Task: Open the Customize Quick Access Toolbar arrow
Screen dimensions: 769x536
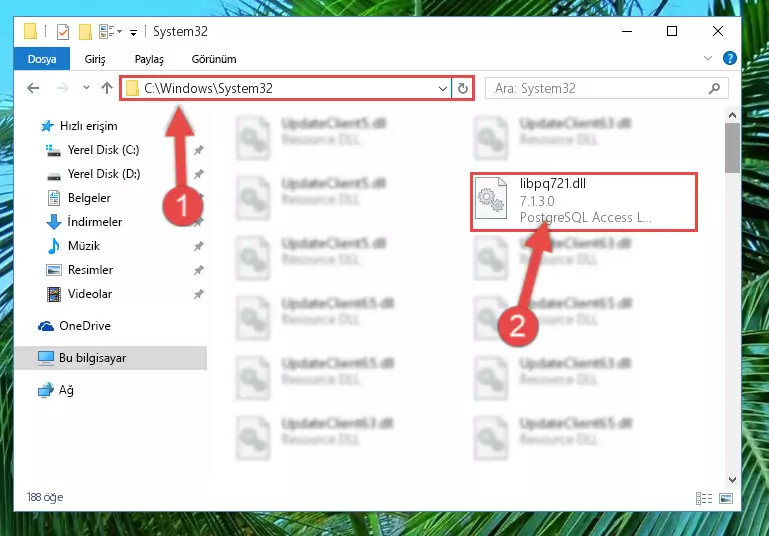Action: (133, 33)
